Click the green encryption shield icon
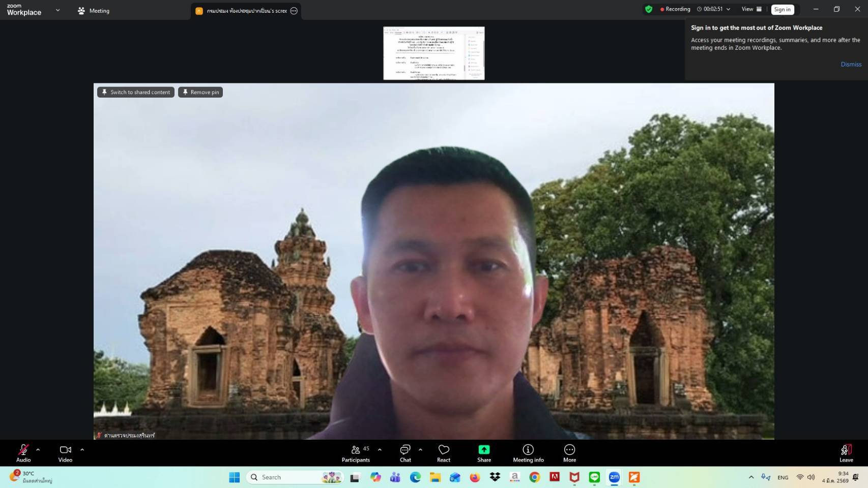Screen dimensions: 868x488 coord(649,9)
